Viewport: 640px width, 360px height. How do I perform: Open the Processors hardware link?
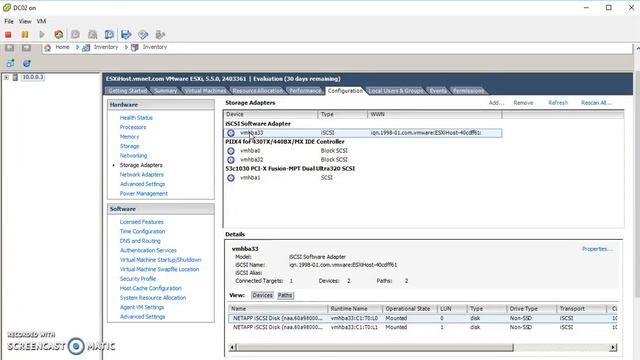tap(133, 127)
